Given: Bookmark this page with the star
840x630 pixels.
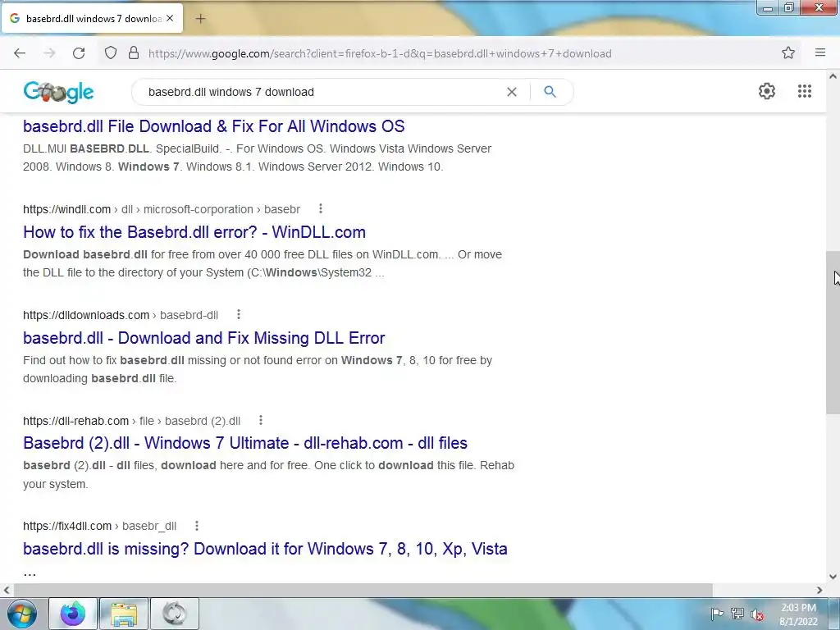Looking at the screenshot, I should (x=788, y=52).
